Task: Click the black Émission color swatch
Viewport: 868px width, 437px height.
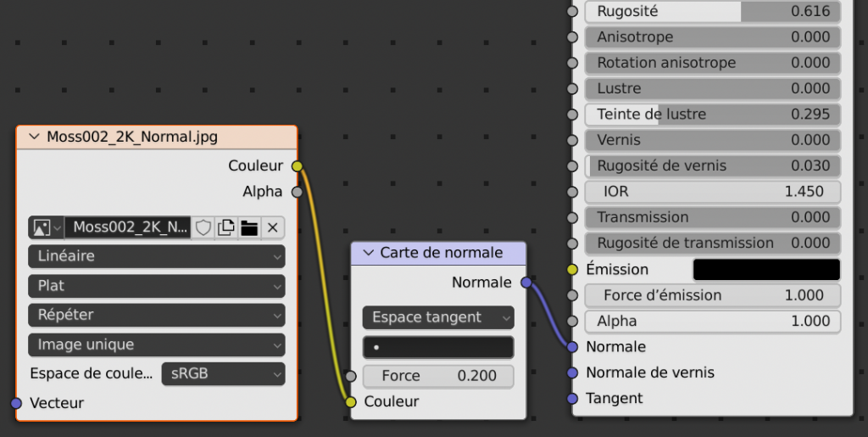Action: tap(766, 270)
